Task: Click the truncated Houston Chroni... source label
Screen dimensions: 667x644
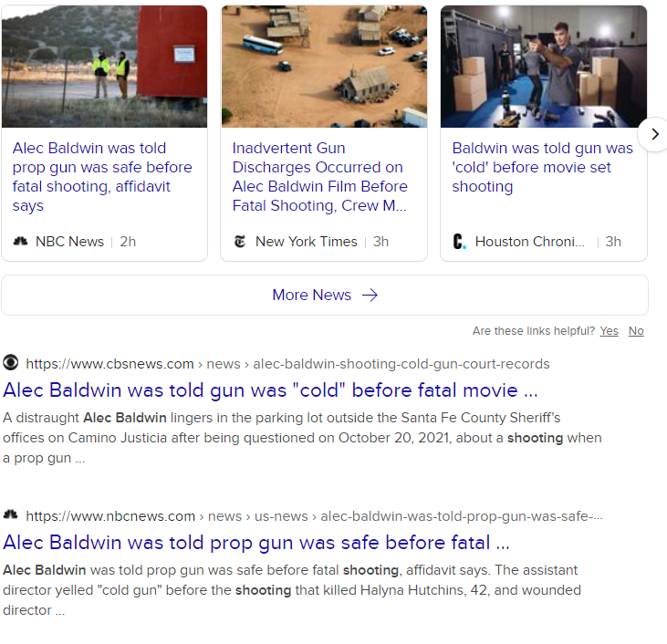Action: [x=529, y=241]
